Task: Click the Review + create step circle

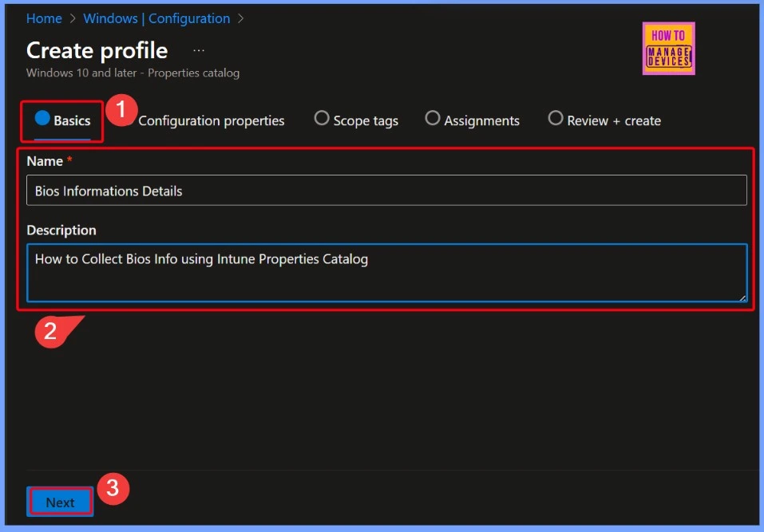Action: click(556, 118)
